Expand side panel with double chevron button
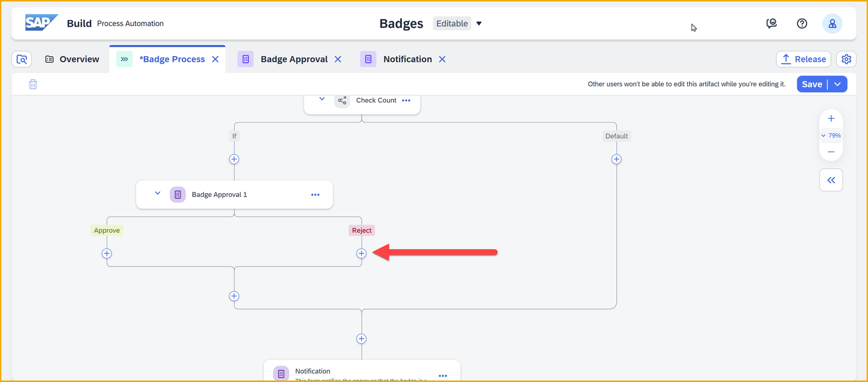 pyautogui.click(x=831, y=180)
